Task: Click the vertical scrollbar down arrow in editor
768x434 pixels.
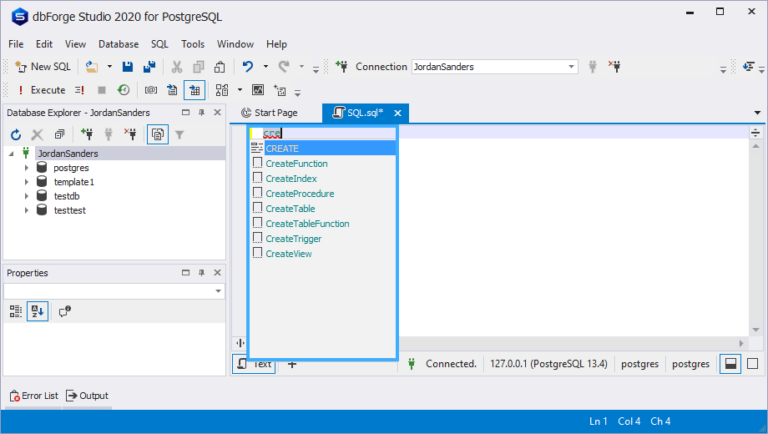Action: (x=756, y=330)
